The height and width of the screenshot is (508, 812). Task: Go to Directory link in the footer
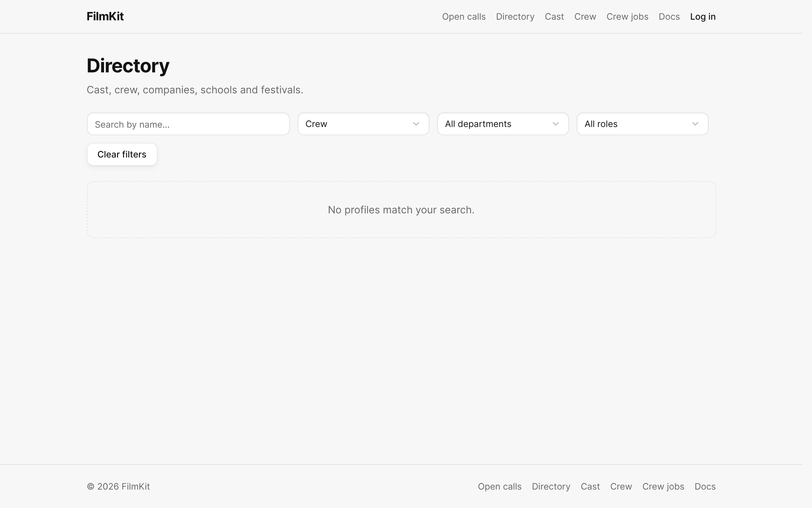(x=551, y=486)
